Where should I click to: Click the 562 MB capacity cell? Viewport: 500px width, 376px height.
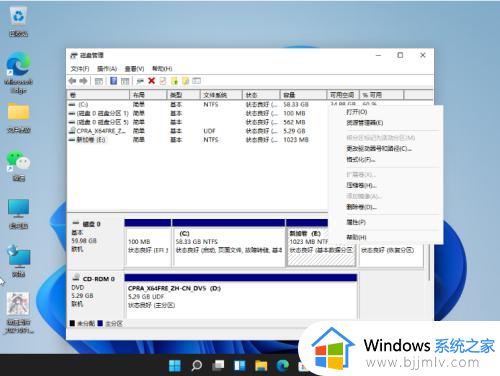294,122
